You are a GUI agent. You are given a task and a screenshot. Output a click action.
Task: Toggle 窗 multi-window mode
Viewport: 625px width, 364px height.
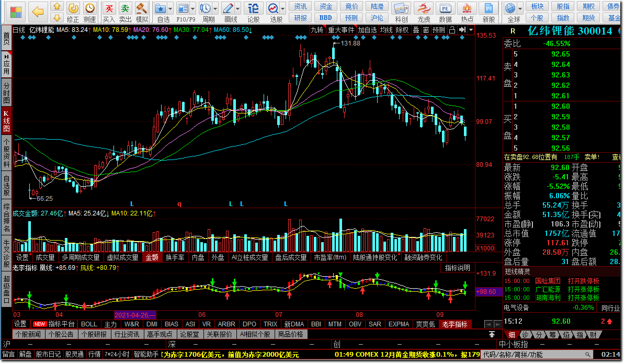pos(426,30)
